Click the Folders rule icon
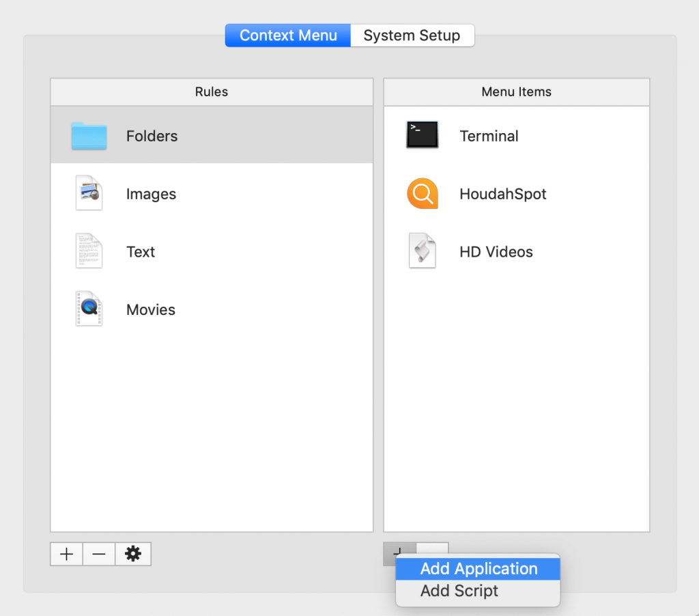699x616 pixels. click(x=89, y=136)
